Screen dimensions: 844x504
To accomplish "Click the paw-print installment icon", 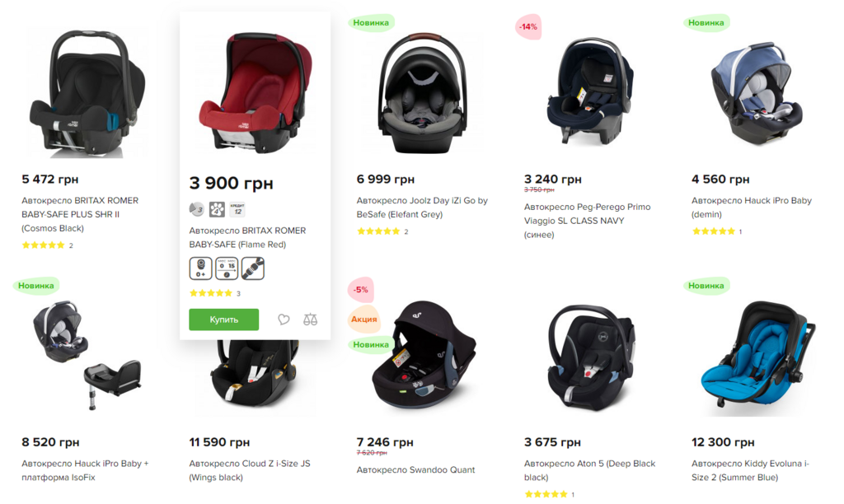I will pyautogui.click(x=217, y=209).
